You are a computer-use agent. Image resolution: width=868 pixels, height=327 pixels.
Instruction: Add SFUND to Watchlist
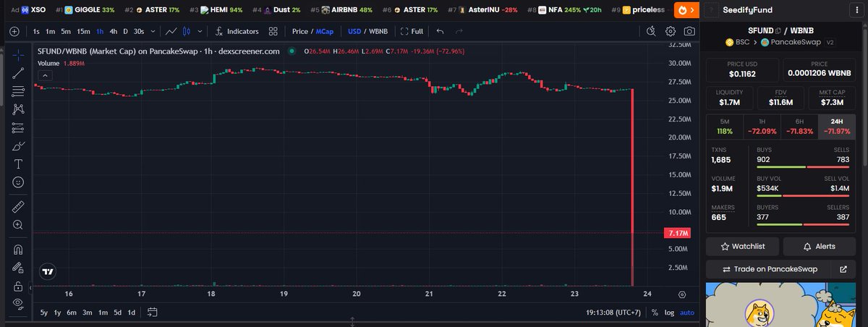click(742, 246)
